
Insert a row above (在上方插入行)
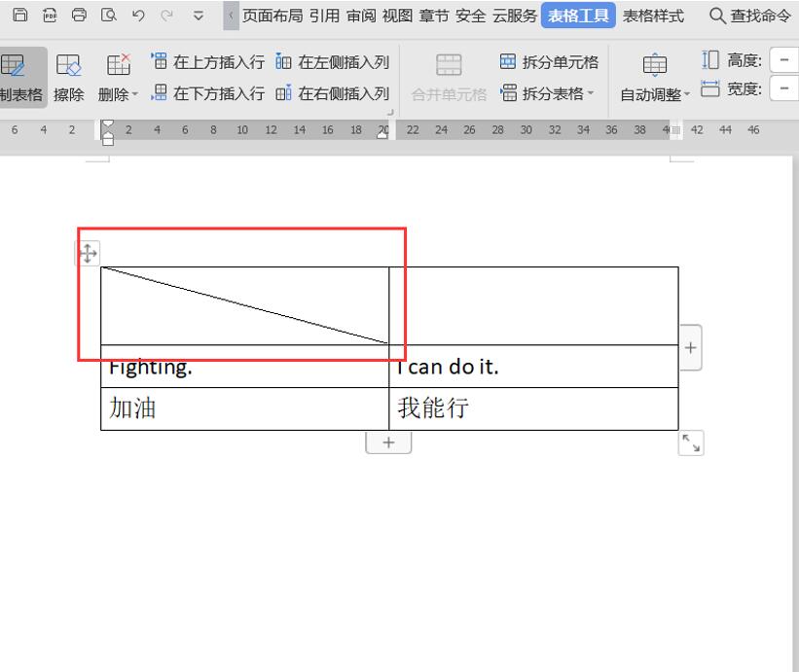pos(207,62)
